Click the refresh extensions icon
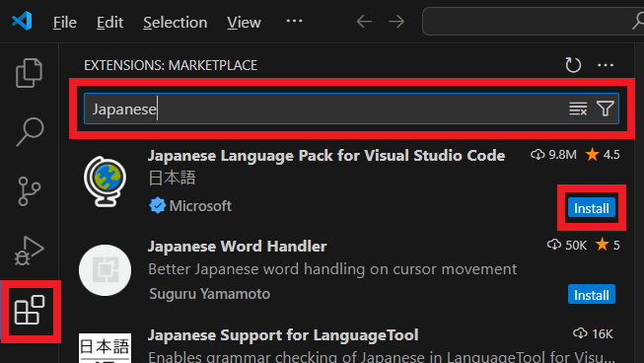The width and height of the screenshot is (644, 363). click(573, 65)
